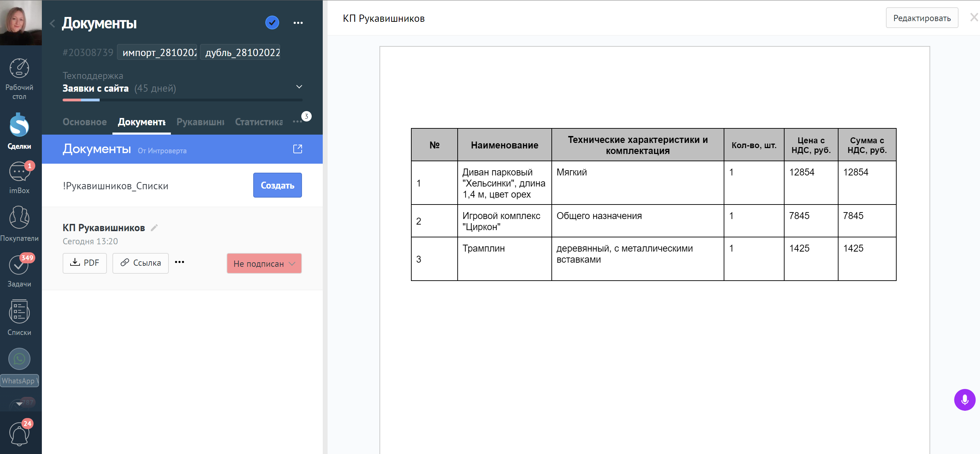Switch to Документы tab
980x454 pixels.
141,122
